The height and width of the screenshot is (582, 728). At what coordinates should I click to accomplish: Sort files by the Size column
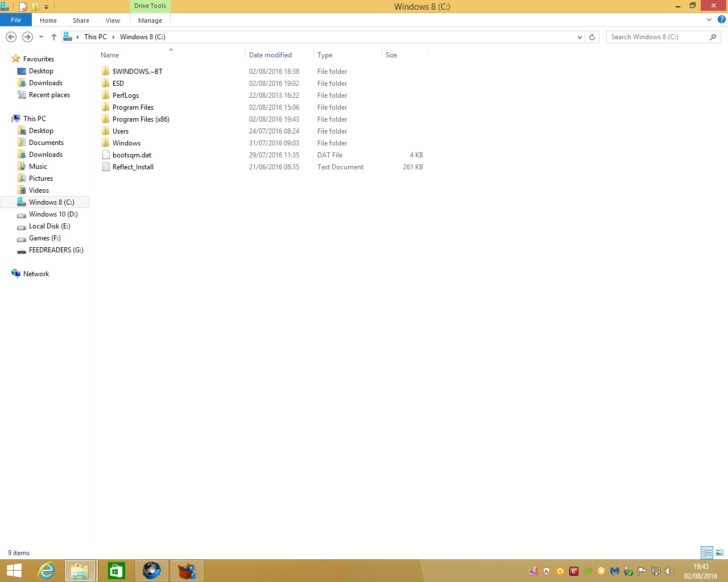[391, 55]
